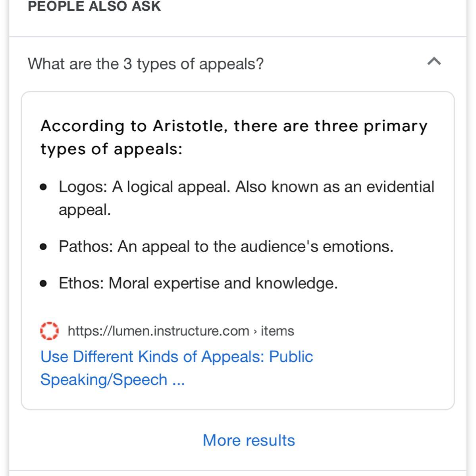Click the PEOPLE ALSO ASK heading

(94, 6)
